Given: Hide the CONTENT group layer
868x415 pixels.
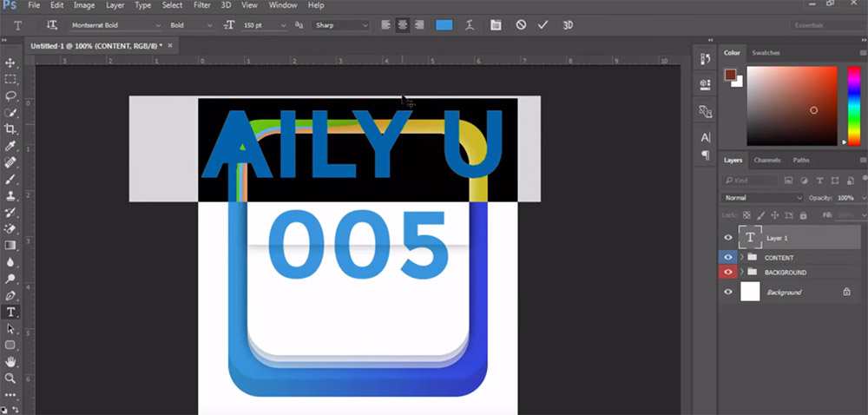Looking at the screenshot, I should [x=728, y=258].
